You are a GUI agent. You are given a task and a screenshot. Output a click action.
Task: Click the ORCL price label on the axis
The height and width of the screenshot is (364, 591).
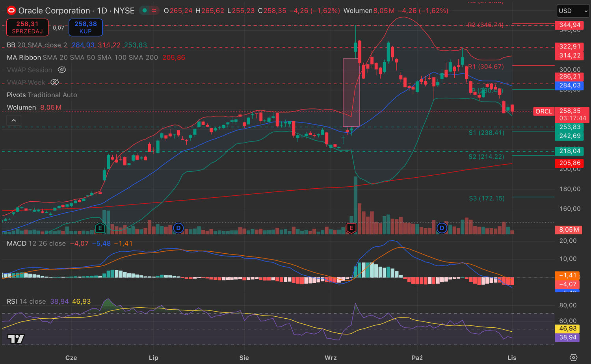(x=544, y=111)
